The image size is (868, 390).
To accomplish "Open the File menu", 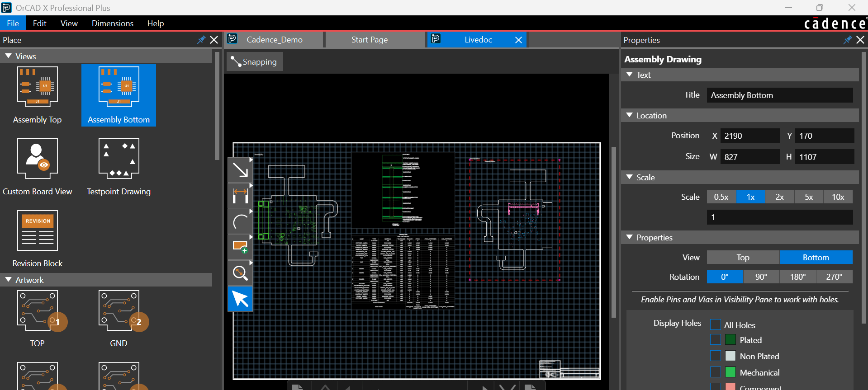I will pyautogui.click(x=13, y=23).
